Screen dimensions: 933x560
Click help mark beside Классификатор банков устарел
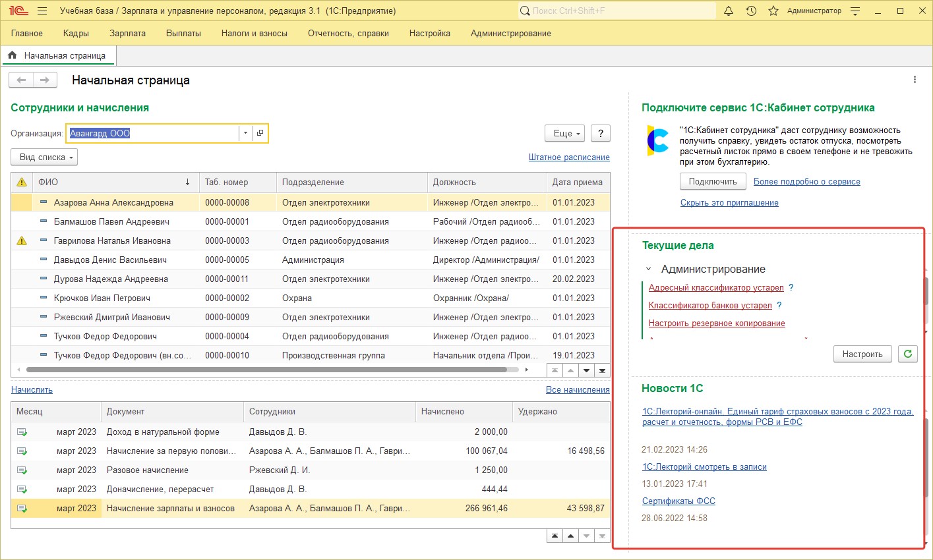(779, 305)
